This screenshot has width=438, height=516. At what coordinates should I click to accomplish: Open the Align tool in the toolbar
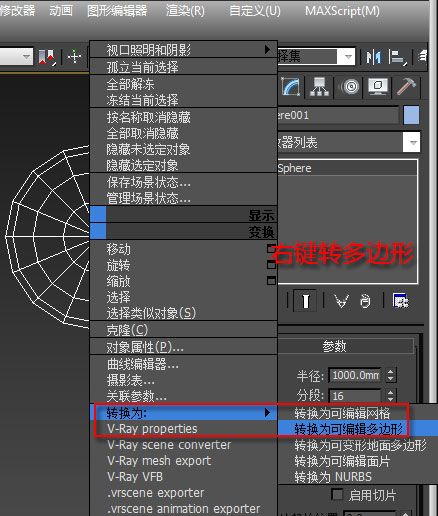[x=398, y=57]
